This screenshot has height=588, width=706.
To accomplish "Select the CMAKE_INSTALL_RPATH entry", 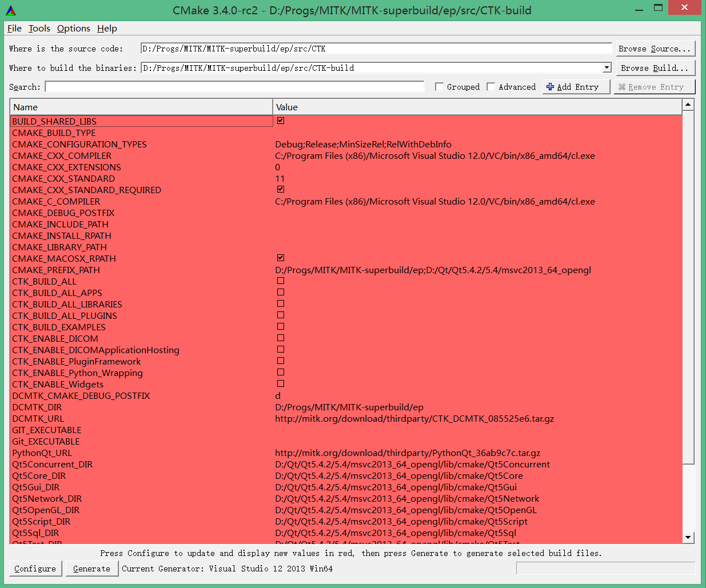I will 62,235.
